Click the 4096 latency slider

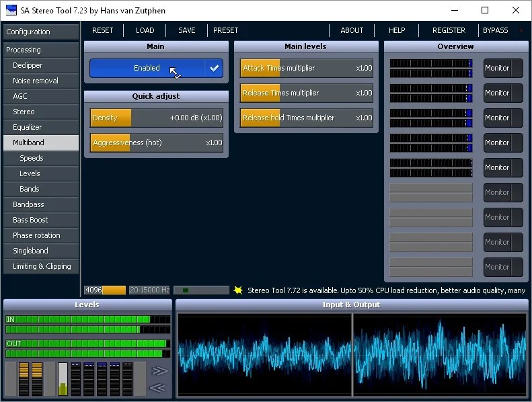(x=105, y=290)
